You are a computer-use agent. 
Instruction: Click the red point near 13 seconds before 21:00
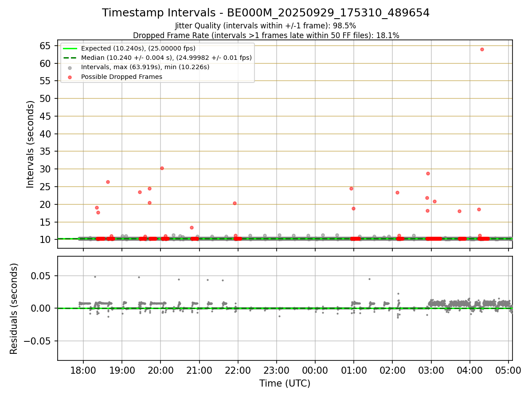192,227
